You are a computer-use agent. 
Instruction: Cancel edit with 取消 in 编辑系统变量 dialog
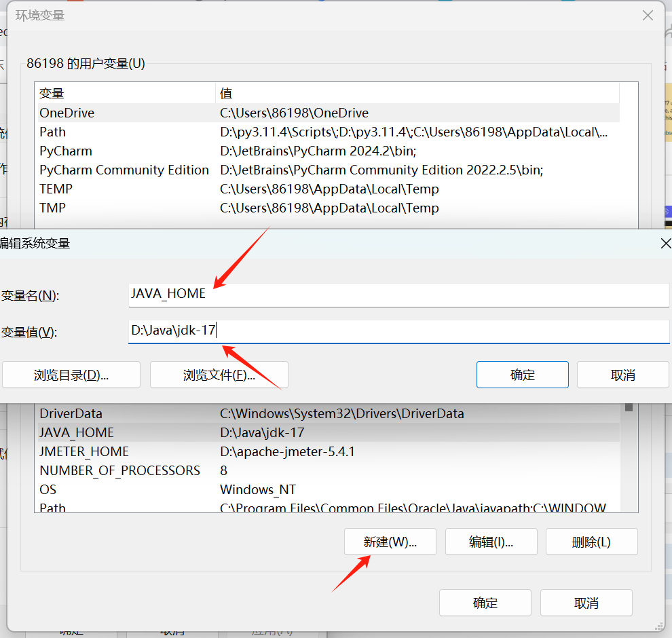[622, 375]
